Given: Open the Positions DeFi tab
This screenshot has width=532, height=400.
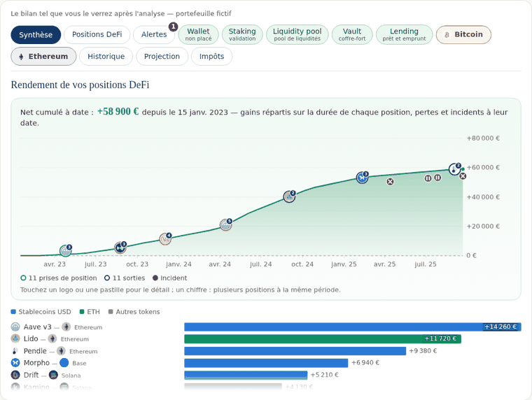Looking at the screenshot, I should pos(97,34).
